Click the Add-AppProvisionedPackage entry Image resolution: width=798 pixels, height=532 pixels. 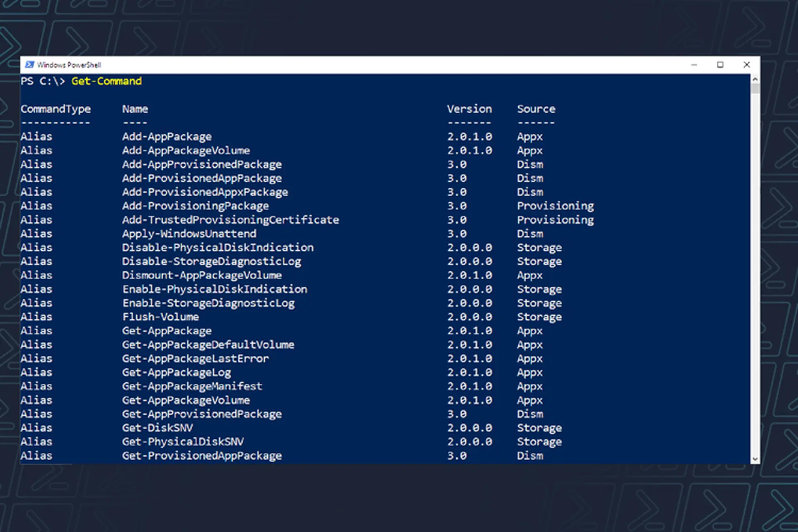point(202,165)
